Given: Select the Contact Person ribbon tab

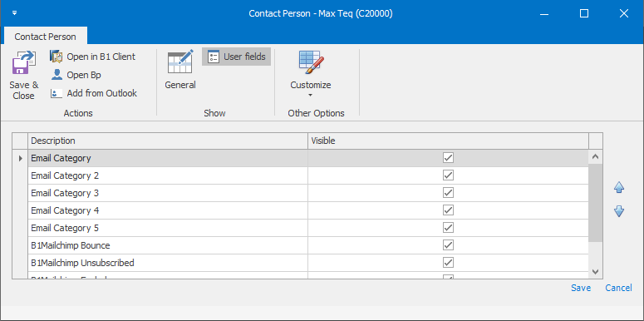Looking at the screenshot, I should [x=45, y=37].
